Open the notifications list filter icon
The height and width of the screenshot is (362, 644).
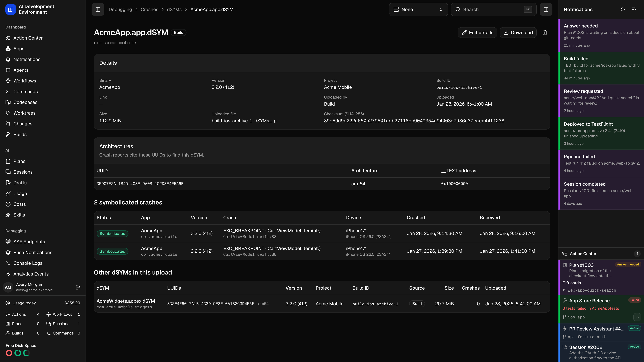tap(634, 10)
